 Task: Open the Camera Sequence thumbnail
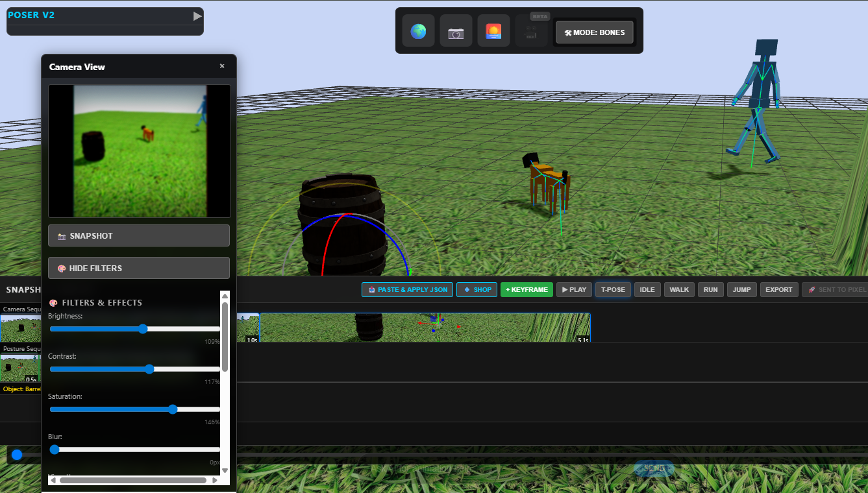[19, 328]
